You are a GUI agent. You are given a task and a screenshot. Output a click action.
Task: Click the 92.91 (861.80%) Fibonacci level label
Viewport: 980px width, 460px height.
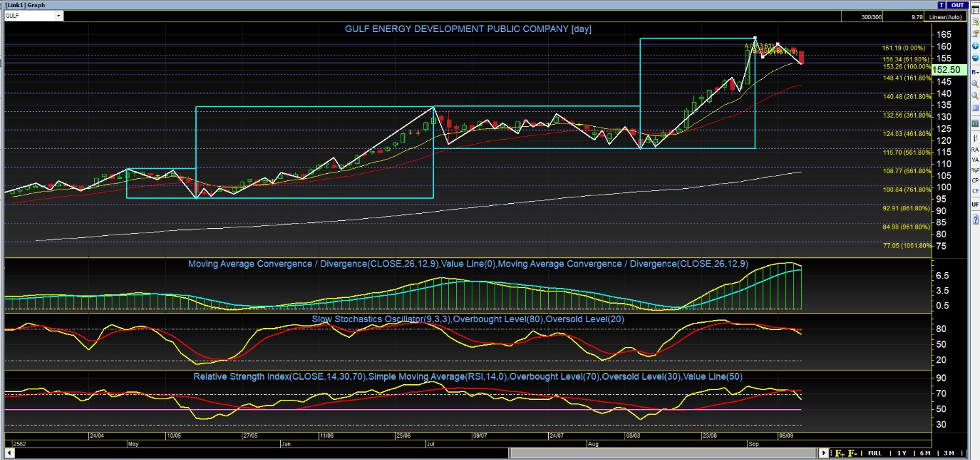click(x=907, y=208)
